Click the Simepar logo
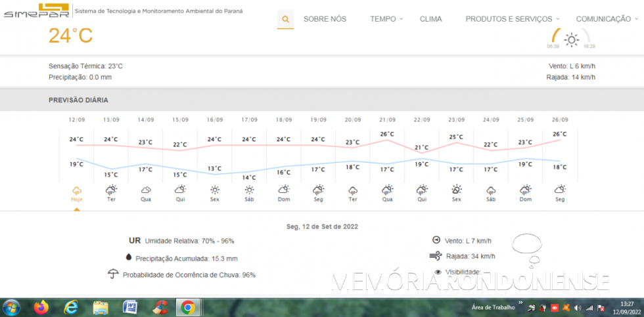Image resolution: width=644 pixels, height=317 pixels. [x=35, y=11]
